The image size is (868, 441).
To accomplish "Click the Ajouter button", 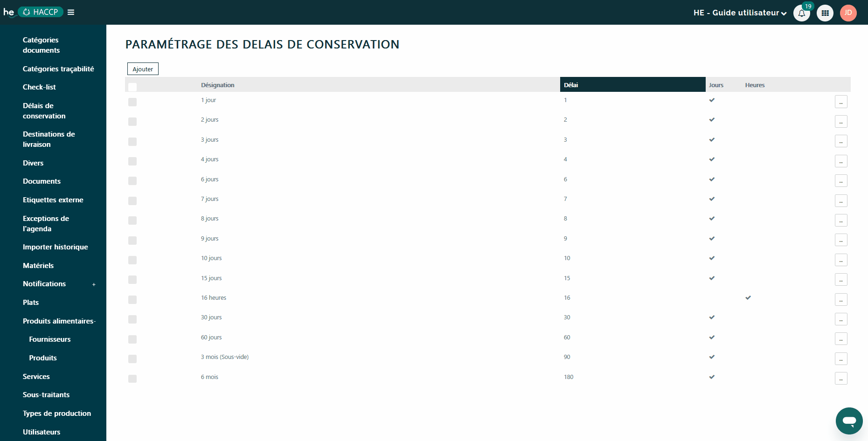I will pyautogui.click(x=143, y=69).
